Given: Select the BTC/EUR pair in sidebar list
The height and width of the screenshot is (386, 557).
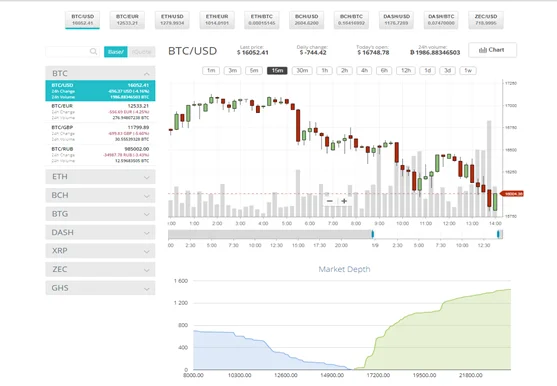Looking at the screenshot, I should [x=100, y=112].
